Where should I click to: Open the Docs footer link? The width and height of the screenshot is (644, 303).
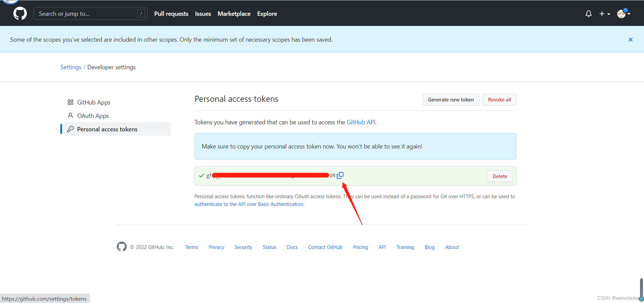pos(292,247)
